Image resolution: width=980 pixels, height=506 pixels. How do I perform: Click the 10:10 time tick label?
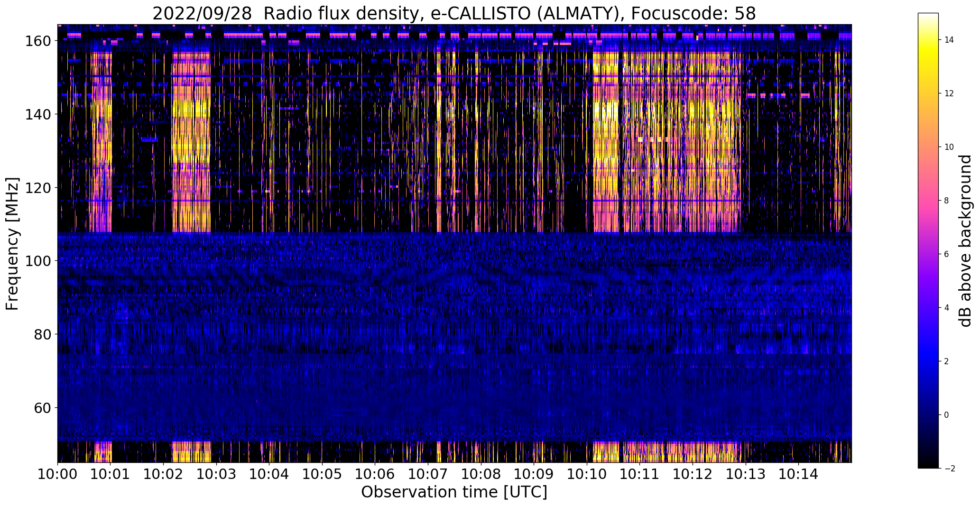click(587, 474)
